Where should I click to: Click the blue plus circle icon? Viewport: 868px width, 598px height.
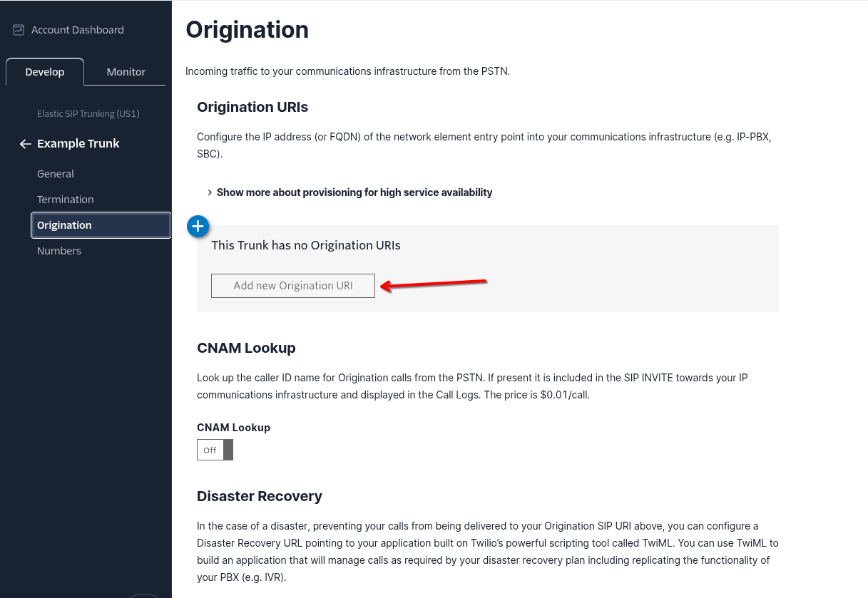tap(198, 227)
